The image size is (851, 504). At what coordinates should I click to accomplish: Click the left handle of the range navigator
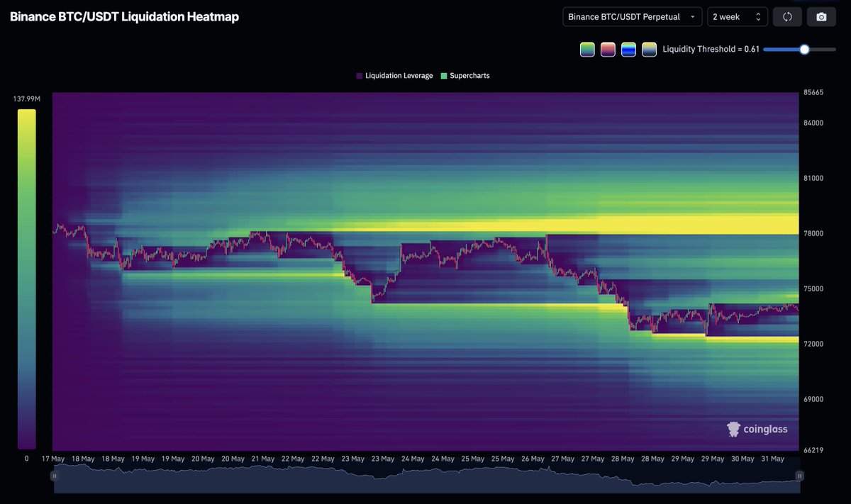pos(55,476)
